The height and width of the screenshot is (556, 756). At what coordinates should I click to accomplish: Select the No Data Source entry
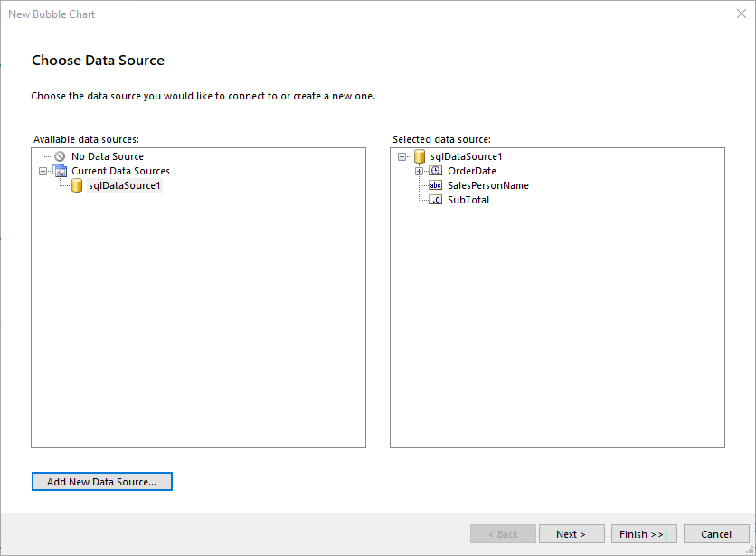pos(107,155)
